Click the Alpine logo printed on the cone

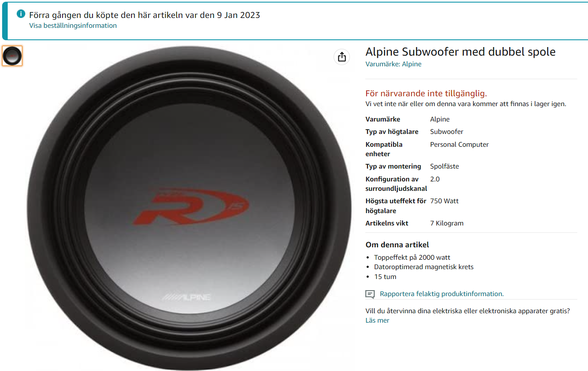tap(186, 297)
